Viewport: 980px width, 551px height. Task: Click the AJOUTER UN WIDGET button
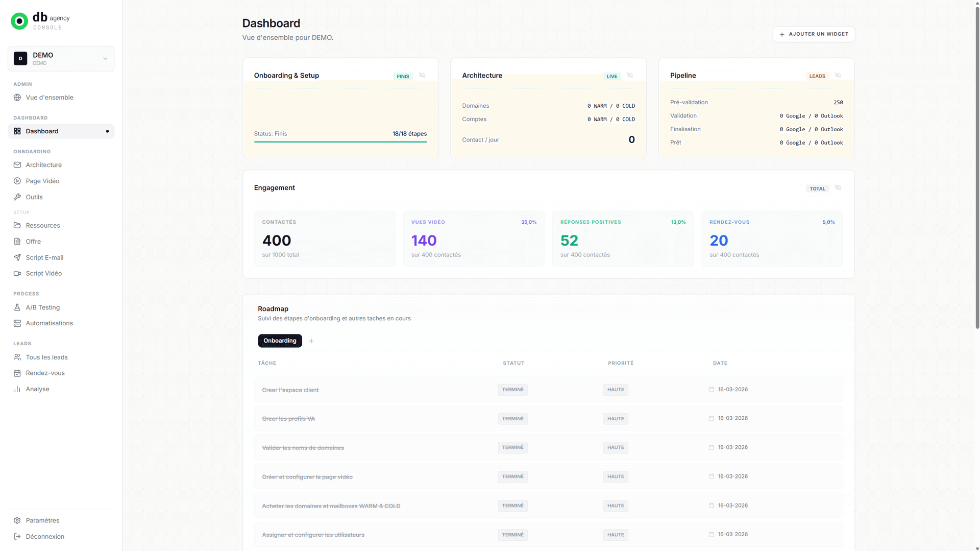(814, 34)
